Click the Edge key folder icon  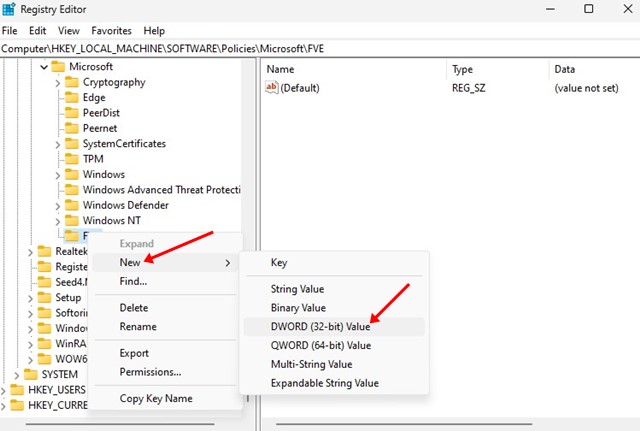(x=72, y=98)
